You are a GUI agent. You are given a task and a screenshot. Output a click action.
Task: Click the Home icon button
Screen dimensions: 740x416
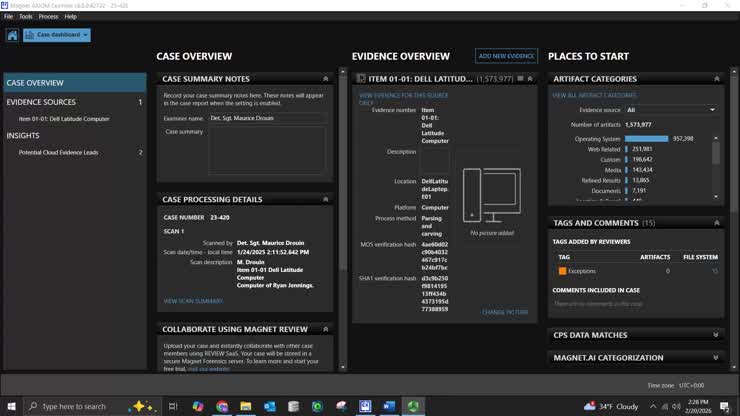pyautogui.click(x=12, y=35)
